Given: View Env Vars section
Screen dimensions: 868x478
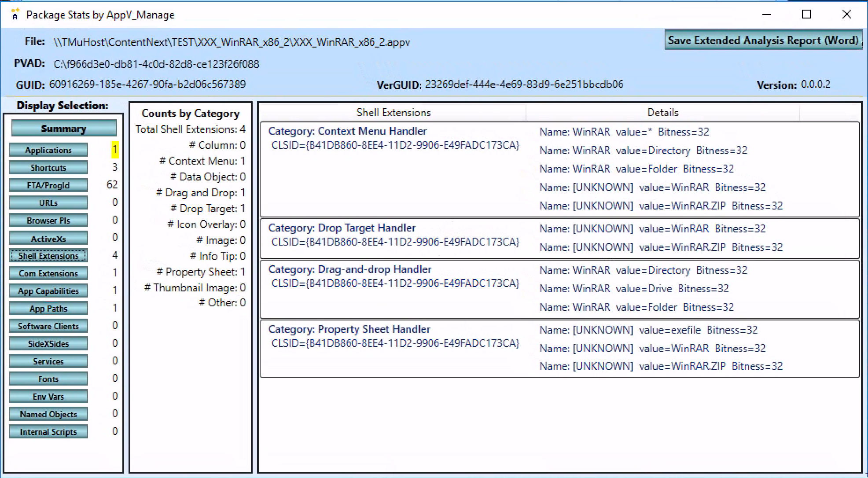Looking at the screenshot, I should (48, 397).
